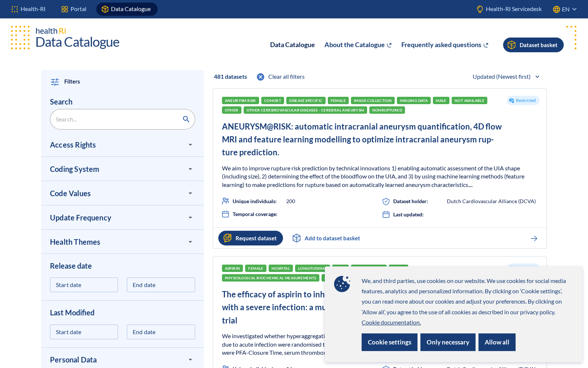
Task: Expand the Personal Data filter
Action: coord(122,360)
